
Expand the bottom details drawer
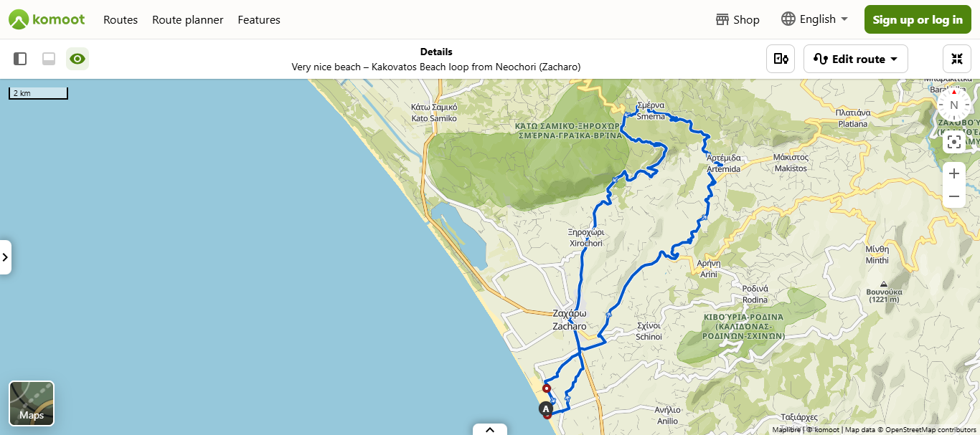coord(490,429)
